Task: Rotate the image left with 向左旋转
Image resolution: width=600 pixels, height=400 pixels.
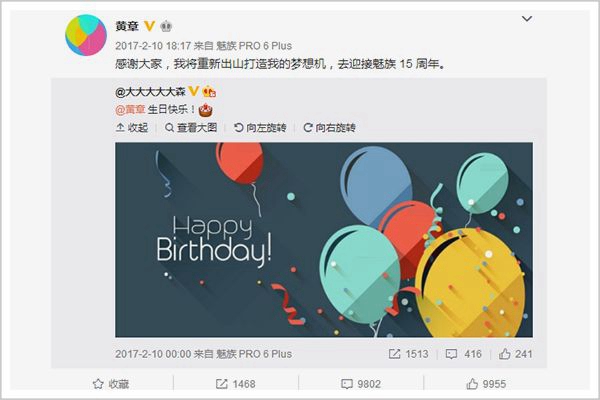Action: pyautogui.click(x=260, y=127)
